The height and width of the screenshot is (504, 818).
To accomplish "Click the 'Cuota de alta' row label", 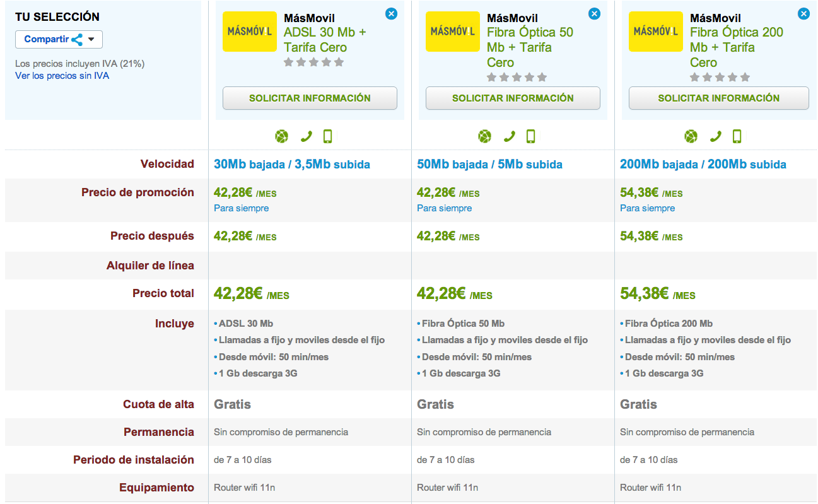I will click(158, 404).
